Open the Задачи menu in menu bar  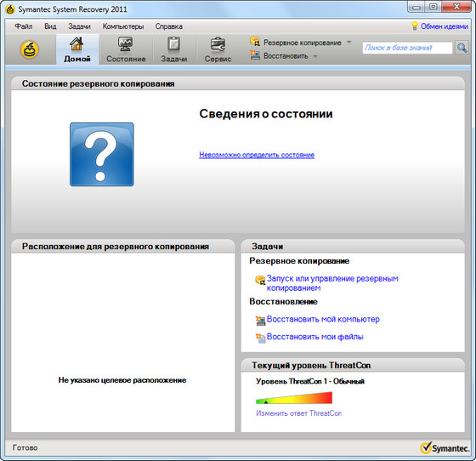pyautogui.click(x=79, y=26)
